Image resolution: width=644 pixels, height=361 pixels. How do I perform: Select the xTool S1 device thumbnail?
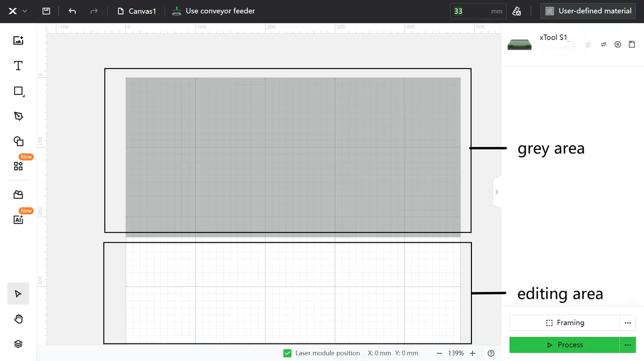click(x=520, y=44)
